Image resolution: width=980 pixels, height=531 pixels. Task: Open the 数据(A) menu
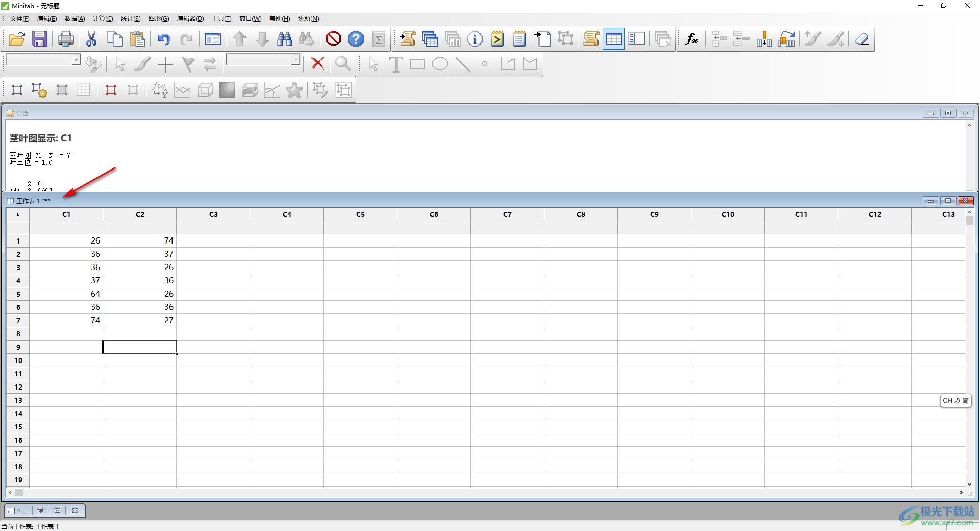[75, 19]
